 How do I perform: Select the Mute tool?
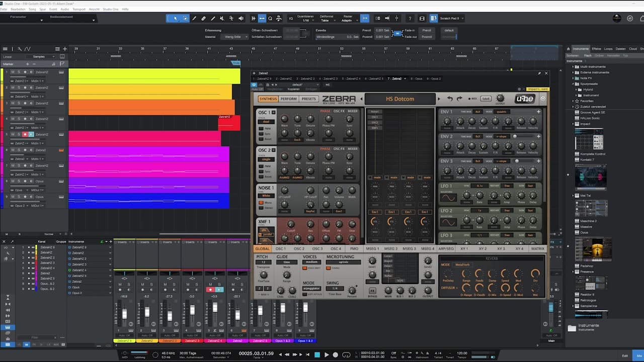coord(222,19)
